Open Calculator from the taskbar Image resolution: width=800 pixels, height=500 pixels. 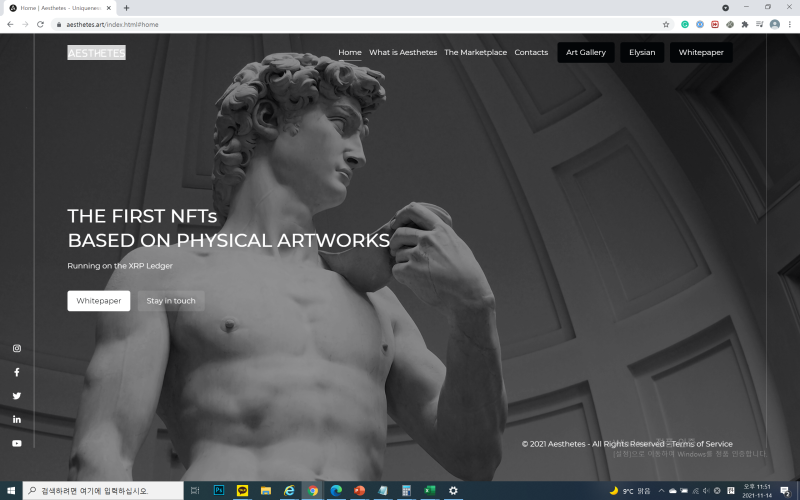tap(406, 491)
